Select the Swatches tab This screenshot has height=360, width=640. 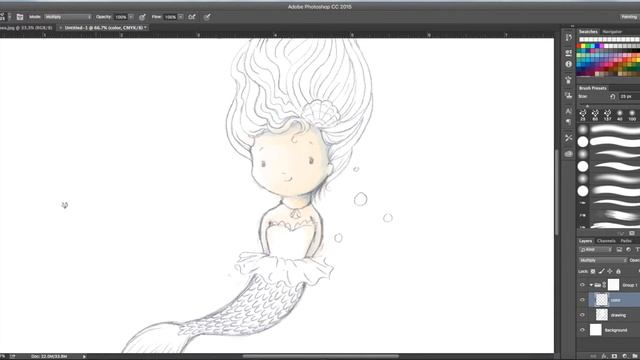pos(588,32)
